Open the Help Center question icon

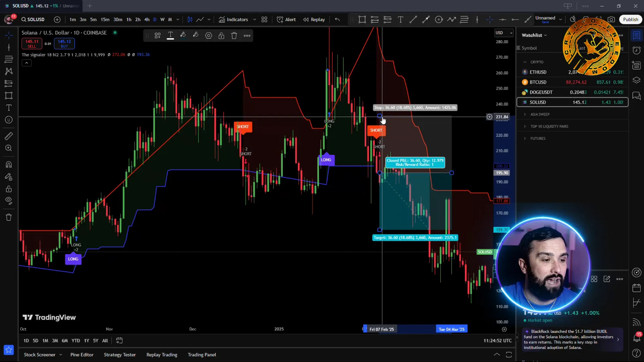tap(636, 353)
